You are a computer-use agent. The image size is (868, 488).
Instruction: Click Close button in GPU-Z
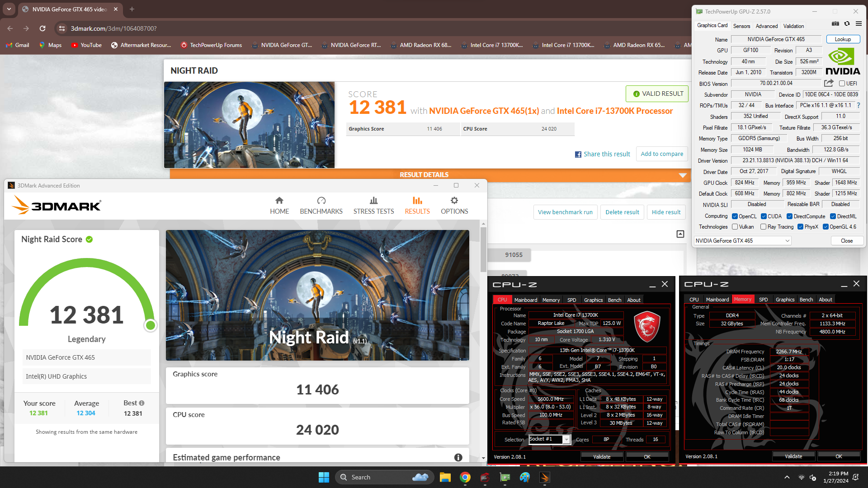click(x=847, y=241)
